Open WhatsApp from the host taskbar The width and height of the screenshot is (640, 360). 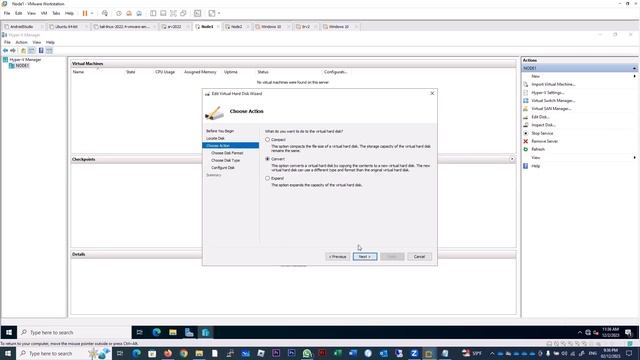(x=307, y=353)
